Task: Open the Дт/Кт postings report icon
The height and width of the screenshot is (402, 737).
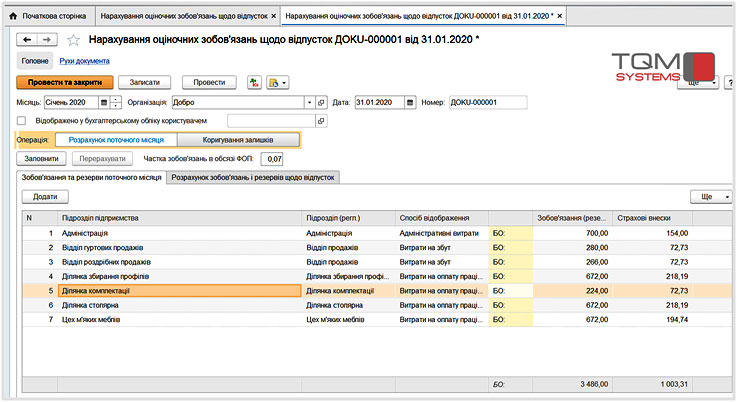Action: pyautogui.click(x=255, y=82)
